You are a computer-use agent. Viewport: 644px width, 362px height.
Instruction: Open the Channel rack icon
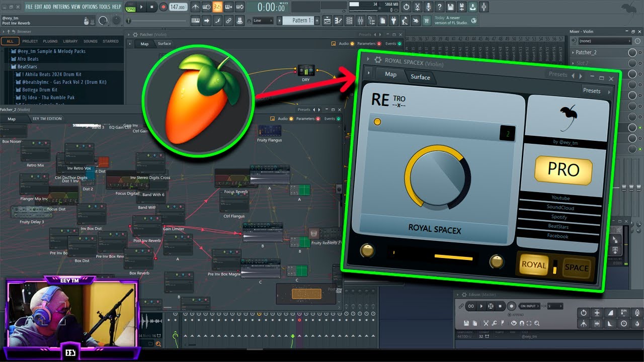[x=349, y=21]
